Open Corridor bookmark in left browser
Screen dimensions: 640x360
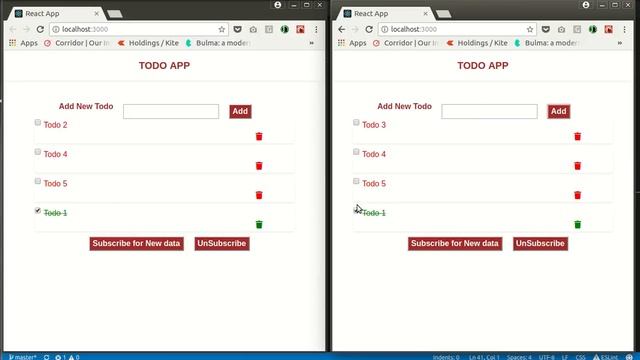click(77, 43)
